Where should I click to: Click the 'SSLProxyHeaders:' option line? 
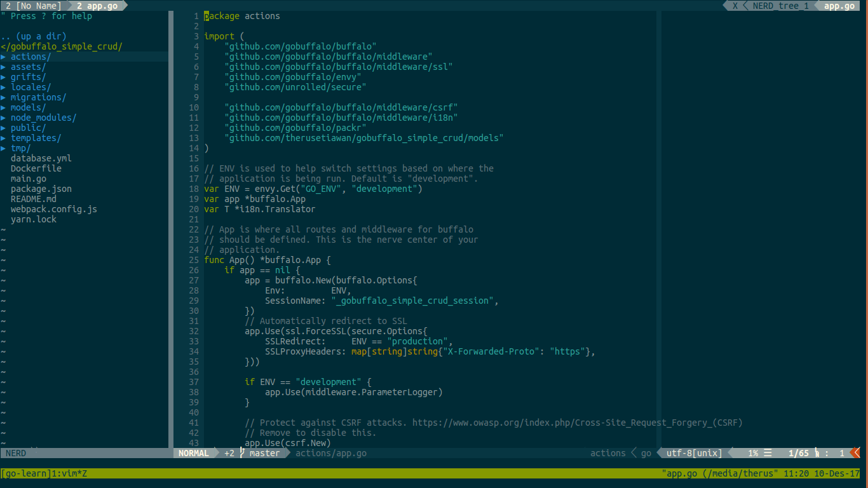tap(430, 351)
